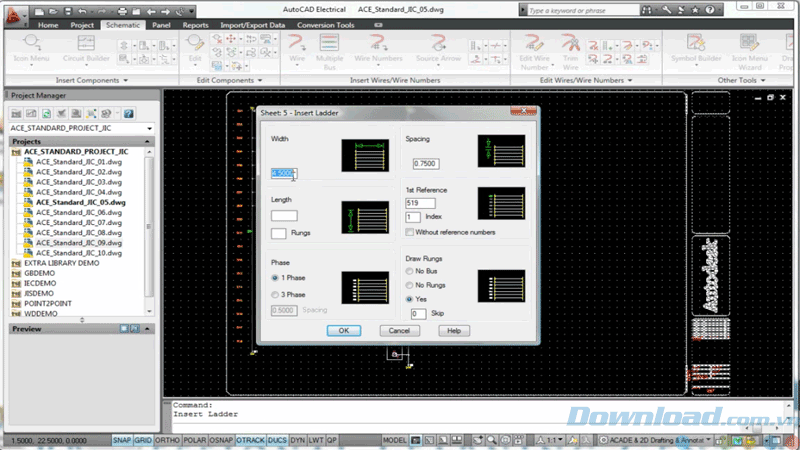Screen dimensions: 800x450
Task: Launch the Icon Menu Wizard
Action: coord(749,51)
